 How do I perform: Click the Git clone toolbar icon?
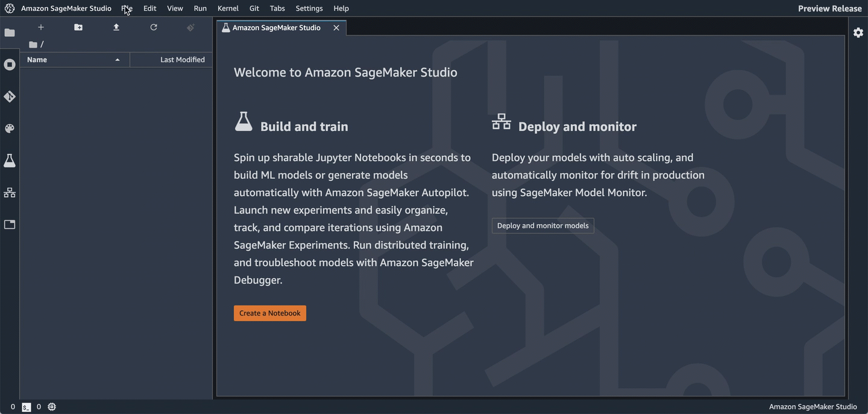coord(190,27)
